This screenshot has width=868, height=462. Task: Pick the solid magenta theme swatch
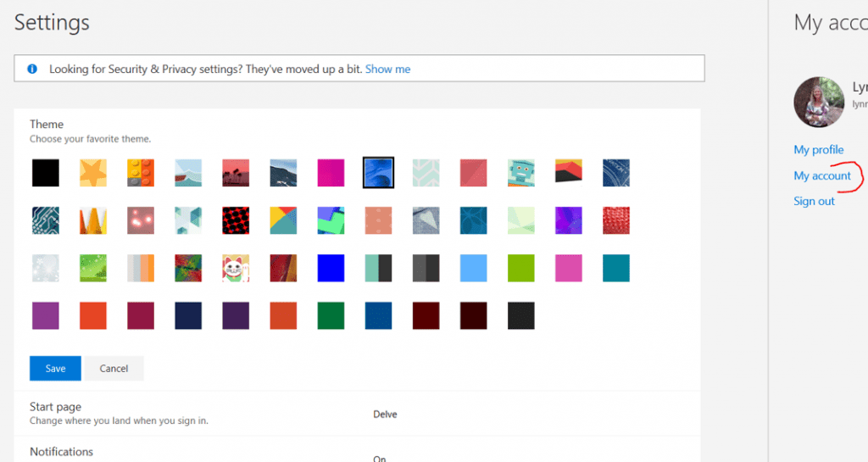pyautogui.click(x=331, y=173)
